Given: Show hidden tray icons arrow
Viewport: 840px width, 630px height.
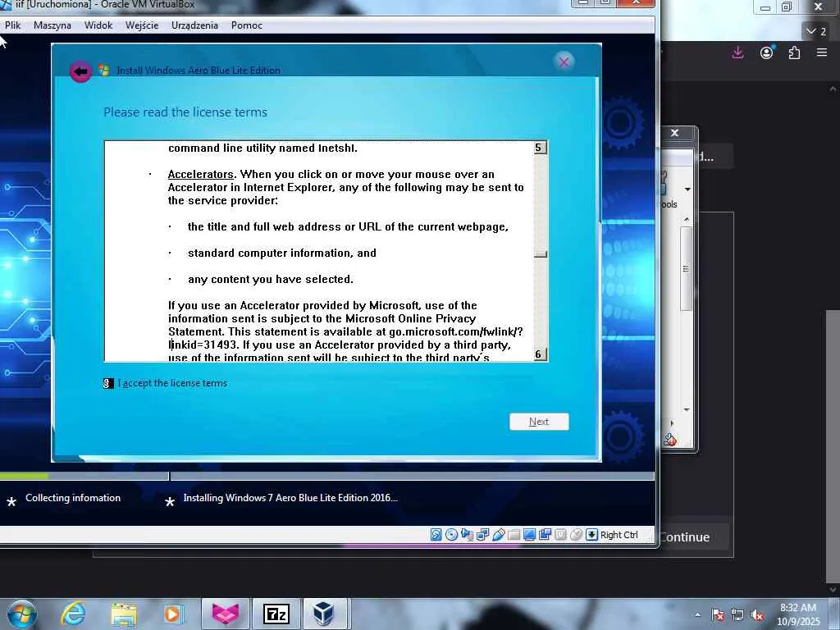Looking at the screenshot, I should coord(697,615).
